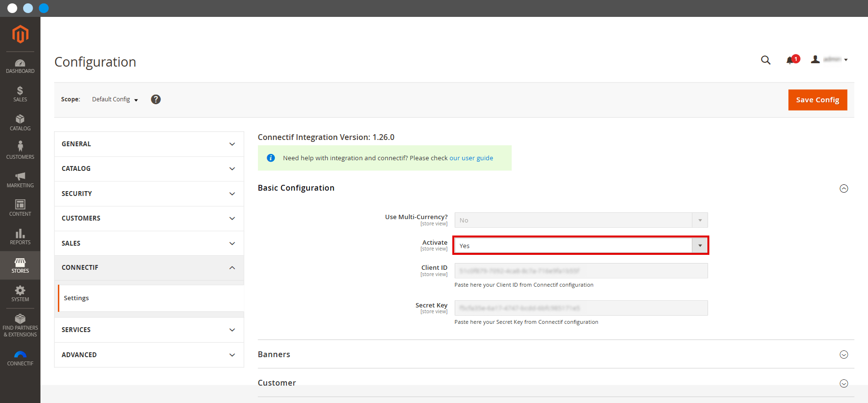
Task: Click the Client ID input field
Action: point(581,271)
